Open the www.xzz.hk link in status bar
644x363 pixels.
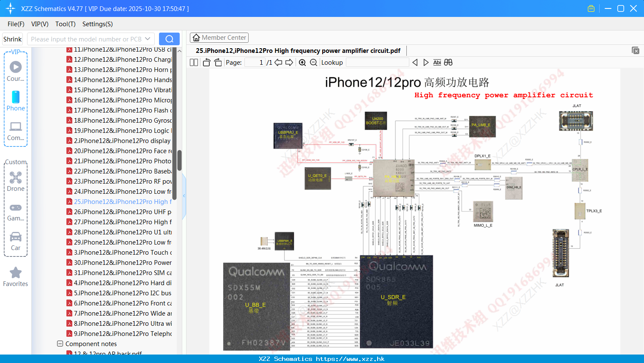pyautogui.click(x=350, y=359)
